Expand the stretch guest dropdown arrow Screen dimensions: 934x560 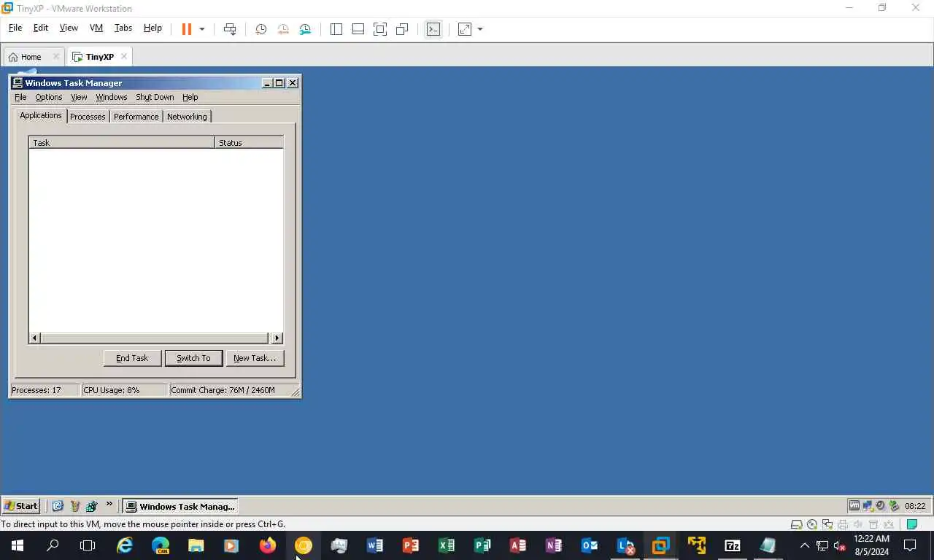(x=480, y=29)
